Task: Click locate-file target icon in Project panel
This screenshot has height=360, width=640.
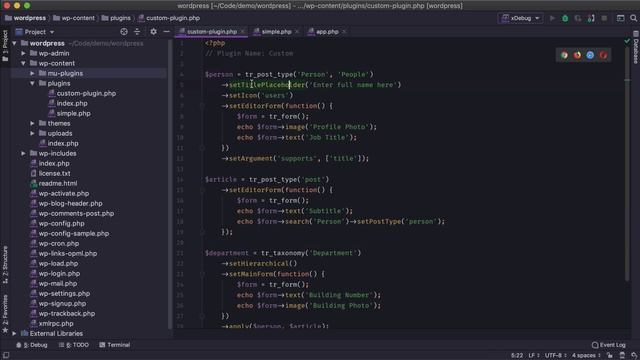Action: point(124,31)
